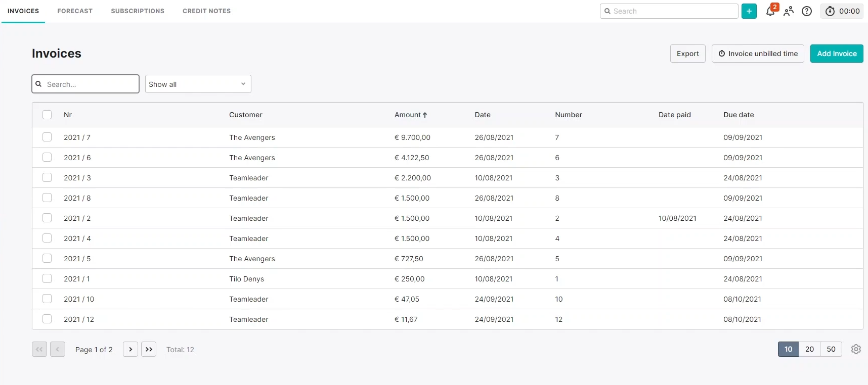Viewport: 868px width, 385px height.
Task: Tick the select-all checkbox in header
Action: [47, 115]
